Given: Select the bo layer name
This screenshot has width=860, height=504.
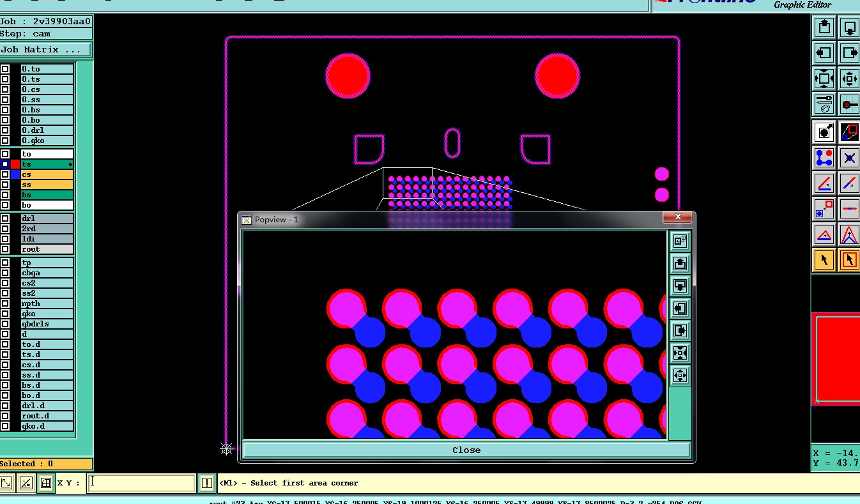Looking at the screenshot, I should tap(47, 205).
